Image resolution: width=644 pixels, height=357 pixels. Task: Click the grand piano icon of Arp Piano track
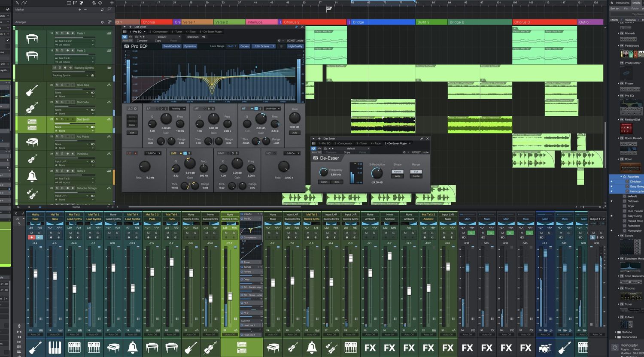(32, 142)
